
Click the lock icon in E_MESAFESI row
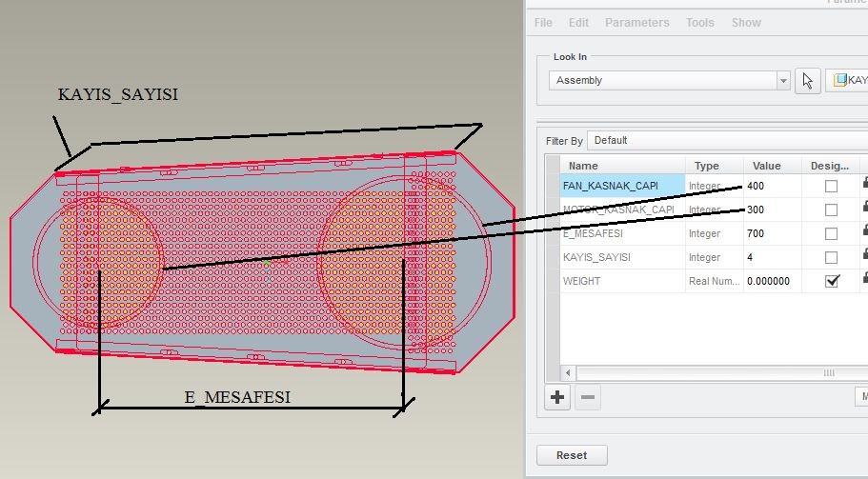pyautogui.click(x=865, y=230)
